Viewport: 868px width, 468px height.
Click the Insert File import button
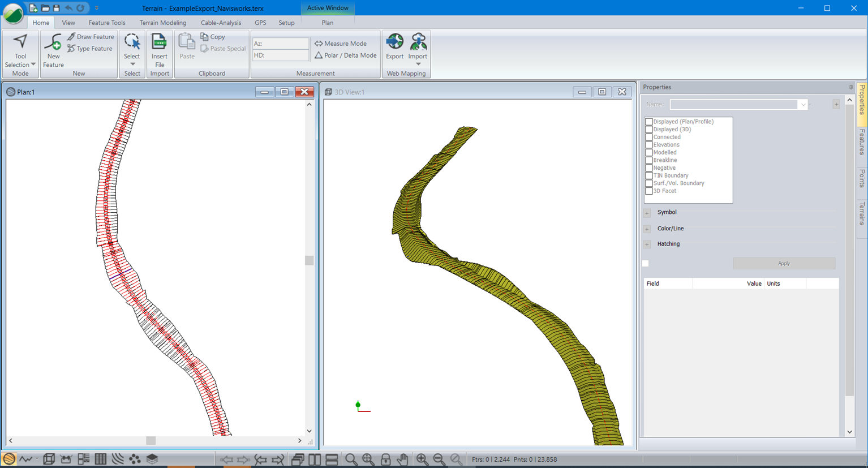[160, 51]
